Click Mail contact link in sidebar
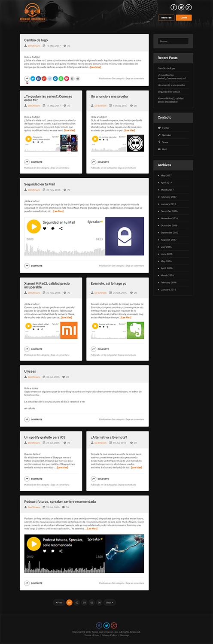 (164, 149)
